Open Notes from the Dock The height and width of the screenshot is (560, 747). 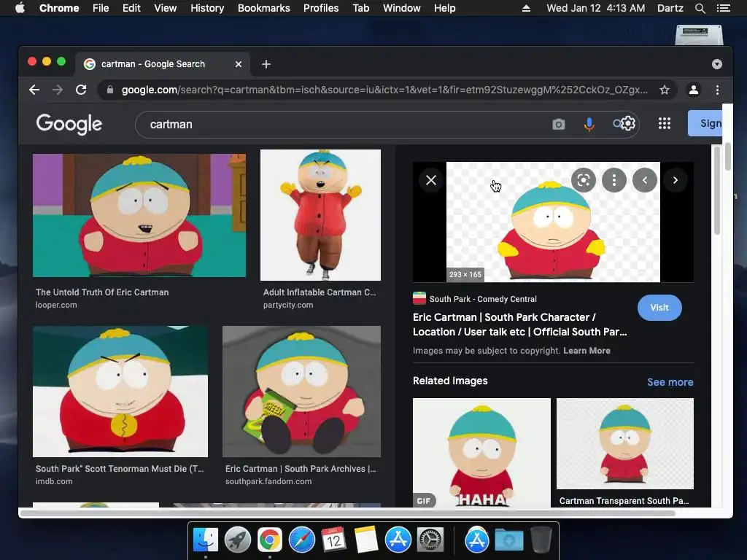366,540
